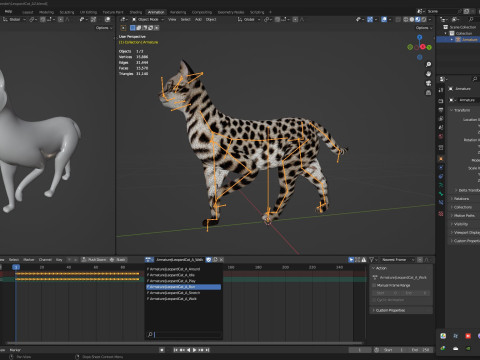Select Armature|LeopardCat_A_Play action in list
Viewport: 480px width, 360px height.
[184, 281]
